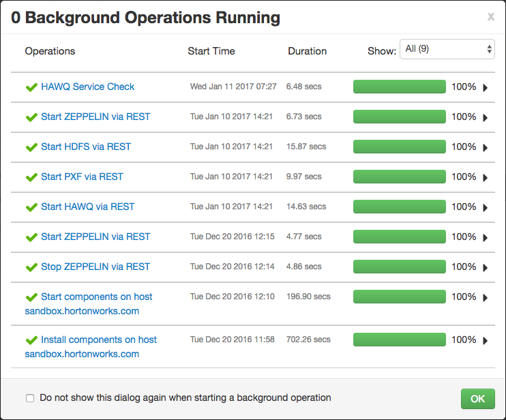Click the arrow icon on HAWQ Service Check row
The image size is (506, 420).
coord(485,87)
